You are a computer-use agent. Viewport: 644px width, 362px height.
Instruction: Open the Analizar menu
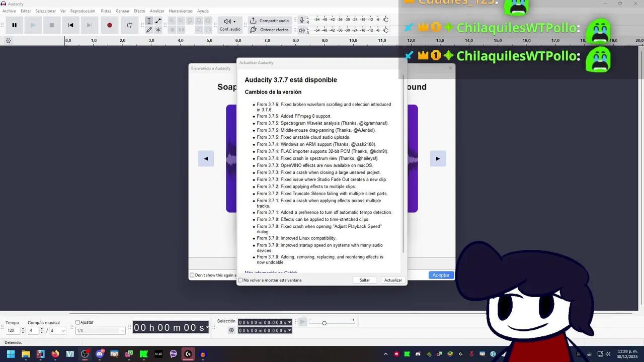click(157, 11)
